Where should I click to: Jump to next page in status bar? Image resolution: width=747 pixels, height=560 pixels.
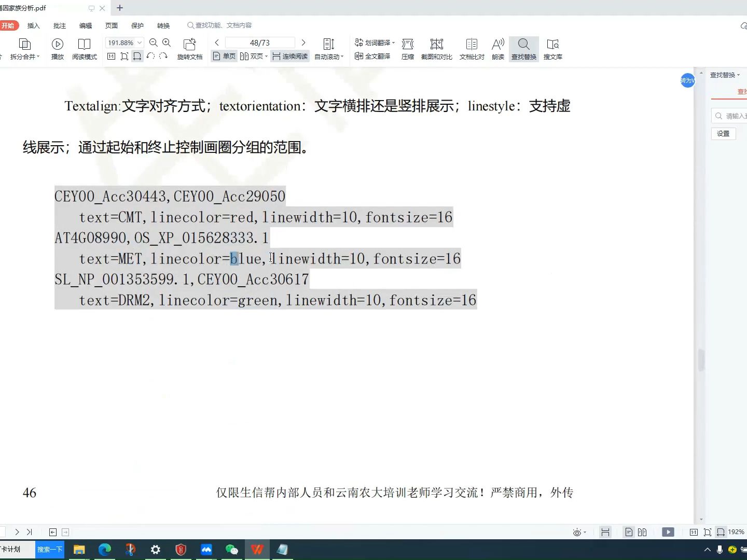(x=17, y=532)
